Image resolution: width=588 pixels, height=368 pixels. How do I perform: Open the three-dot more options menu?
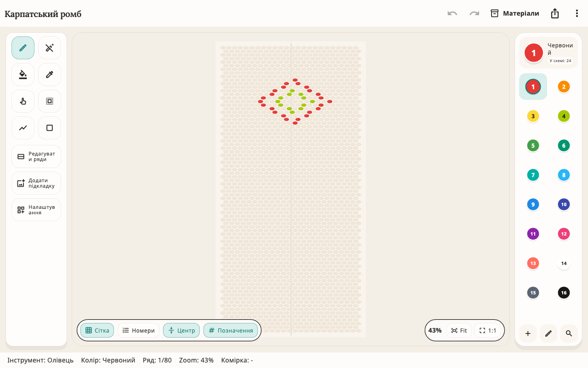[577, 13]
